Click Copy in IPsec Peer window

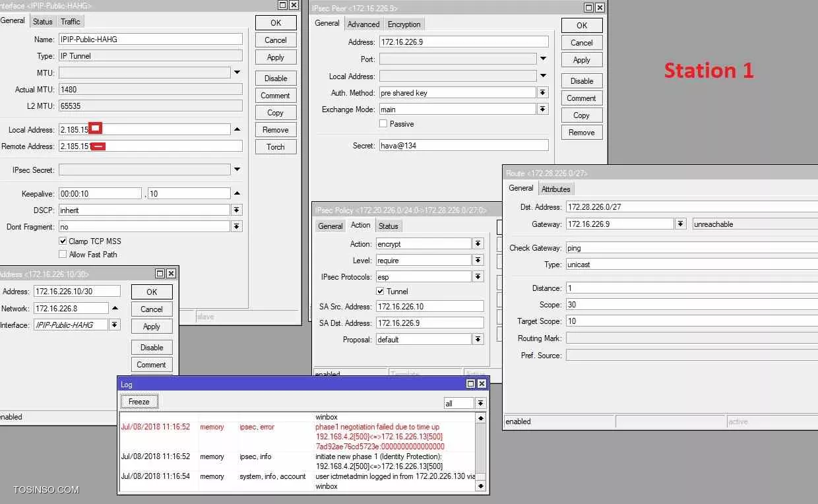point(582,115)
